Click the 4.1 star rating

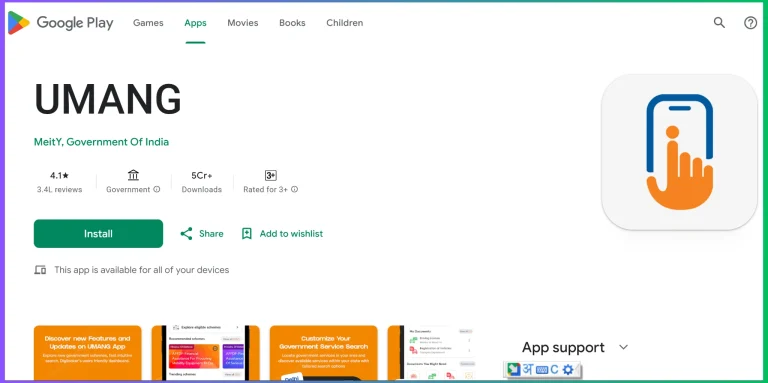coord(59,175)
